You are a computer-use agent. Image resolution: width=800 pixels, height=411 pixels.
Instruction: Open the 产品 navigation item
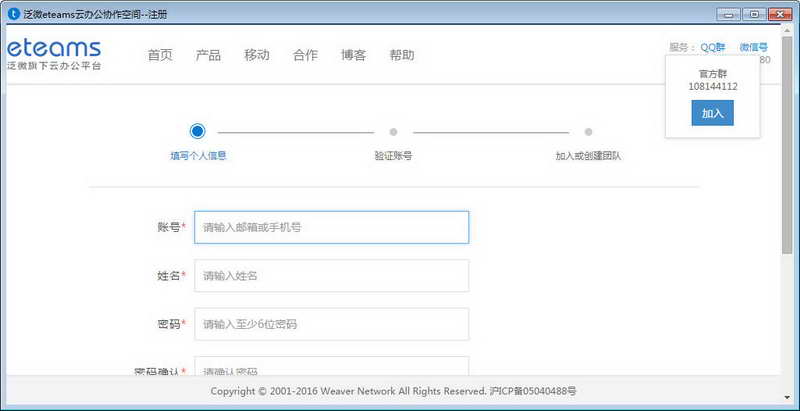pyautogui.click(x=208, y=55)
